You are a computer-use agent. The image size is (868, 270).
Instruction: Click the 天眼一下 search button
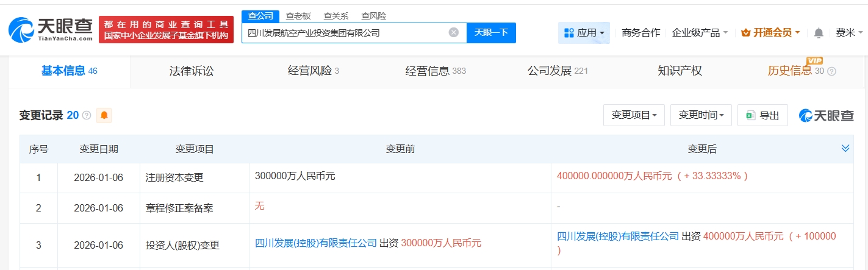click(491, 33)
